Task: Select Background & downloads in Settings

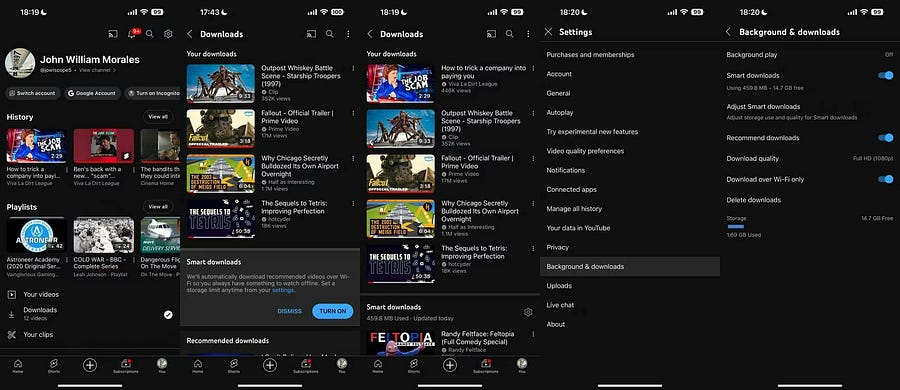Action: point(630,267)
